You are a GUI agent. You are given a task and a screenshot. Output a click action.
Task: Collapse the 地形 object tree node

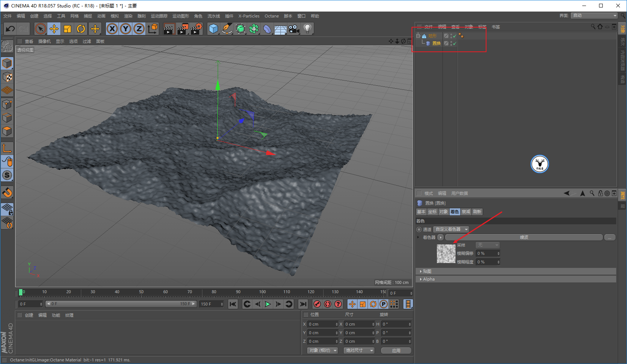point(418,36)
